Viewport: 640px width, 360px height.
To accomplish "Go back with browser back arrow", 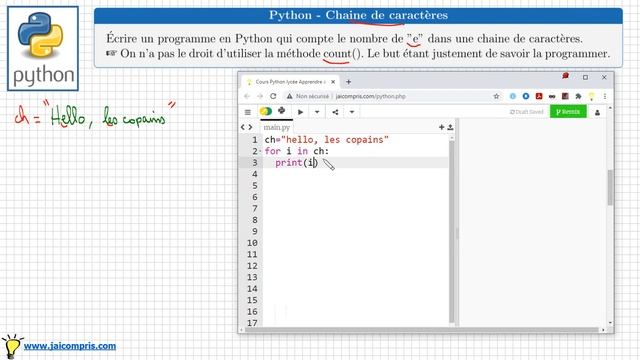I will [247, 96].
